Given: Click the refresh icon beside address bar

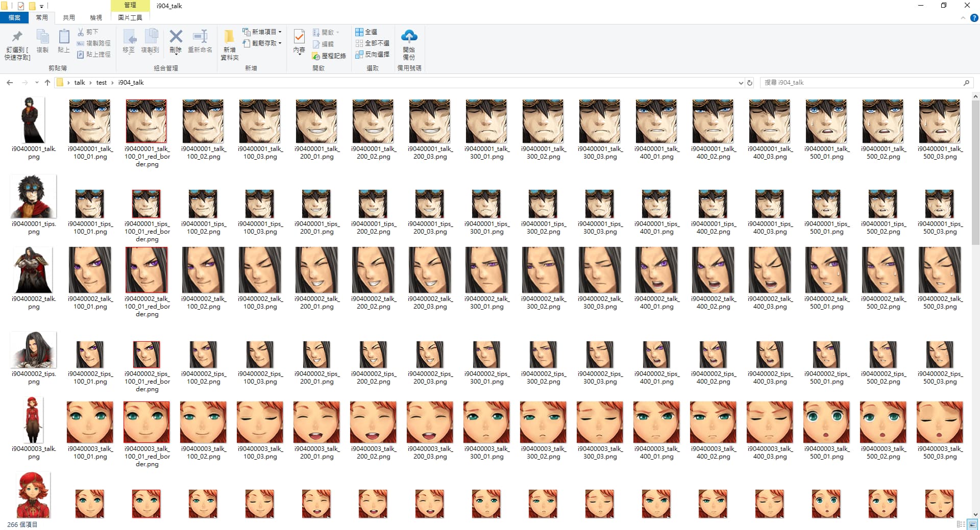Looking at the screenshot, I should click(750, 83).
